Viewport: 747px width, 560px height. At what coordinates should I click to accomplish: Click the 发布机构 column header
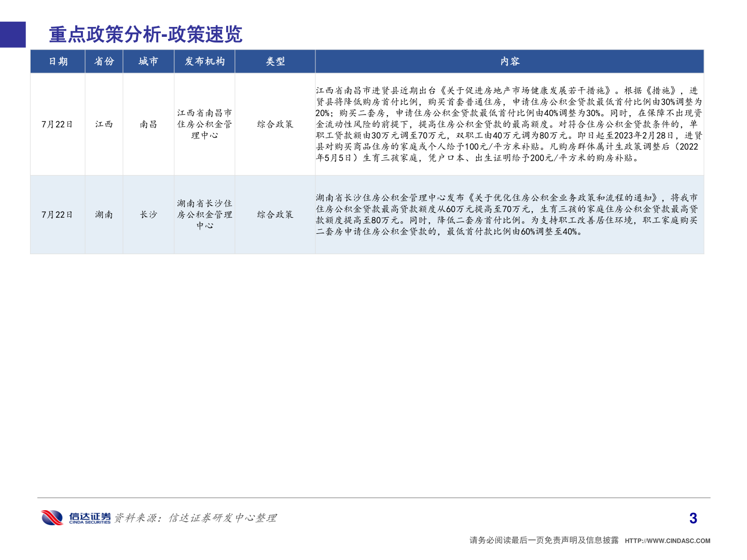click(x=205, y=61)
